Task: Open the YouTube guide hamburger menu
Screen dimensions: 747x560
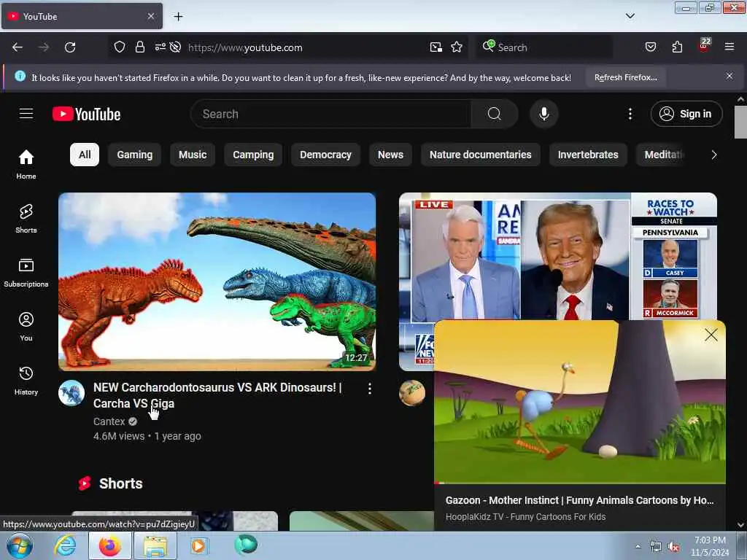Action: coord(26,114)
